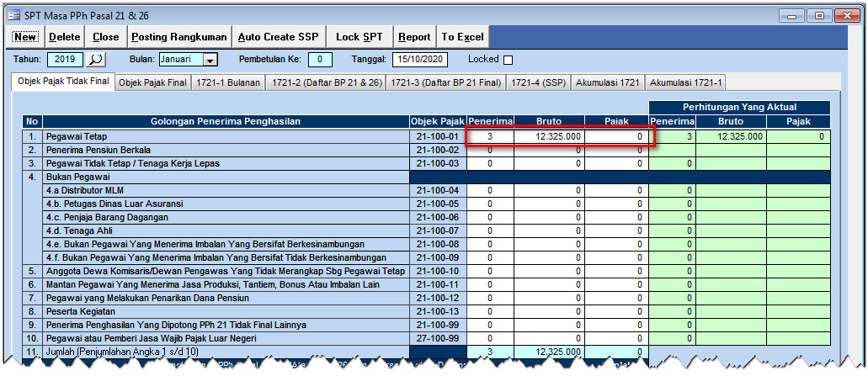Switch to Objek Pajak Final tab
868x376 pixels.
click(x=152, y=82)
